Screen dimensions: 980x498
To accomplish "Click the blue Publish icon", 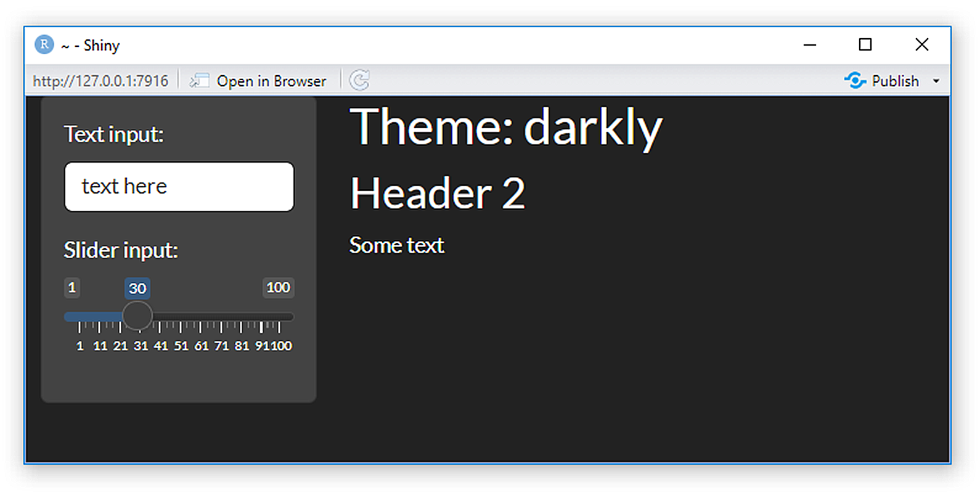I will [x=855, y=80].
